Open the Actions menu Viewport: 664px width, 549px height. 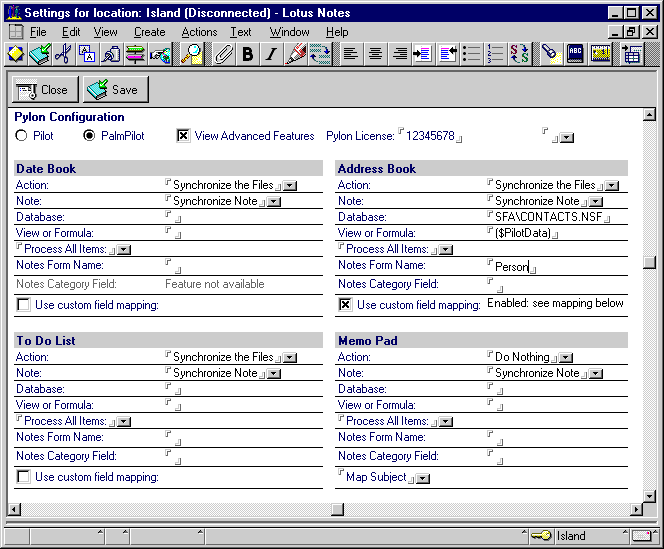(199, 32)
